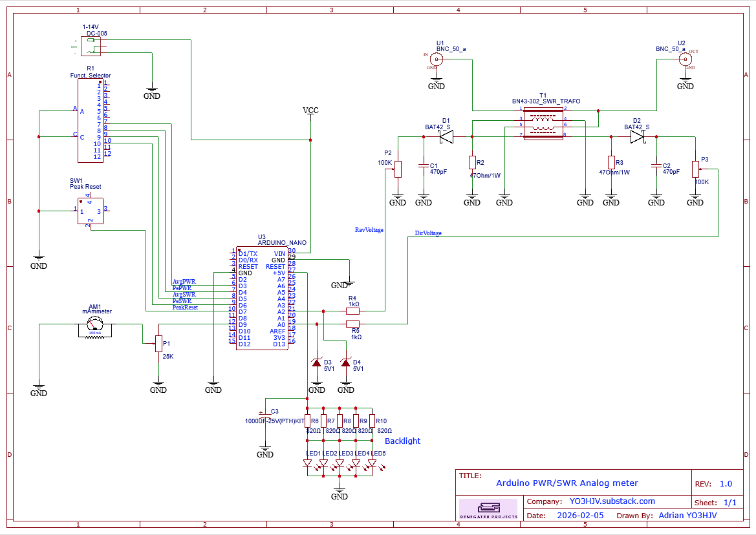This screenshot has width=756, height=535.
Task: Click the D0/RX pin label on Arduino
Action: 248,260
